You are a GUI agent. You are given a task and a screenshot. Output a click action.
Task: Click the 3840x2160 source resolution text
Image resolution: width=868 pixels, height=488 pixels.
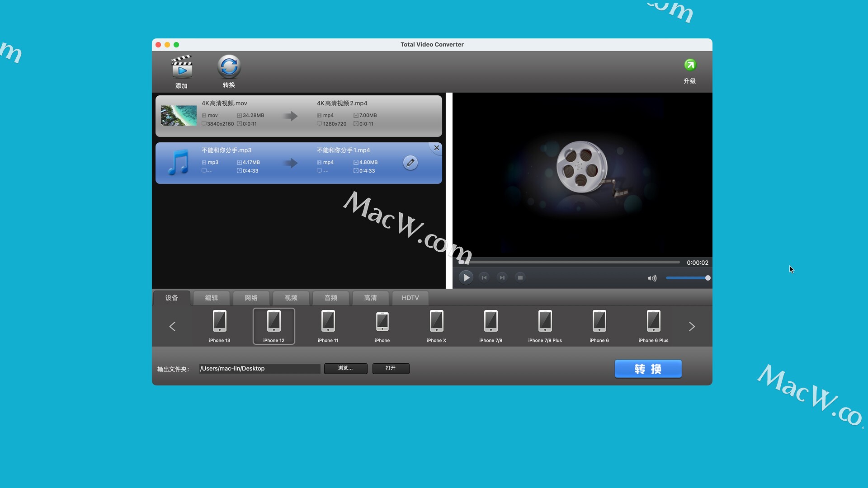(220, 124)
